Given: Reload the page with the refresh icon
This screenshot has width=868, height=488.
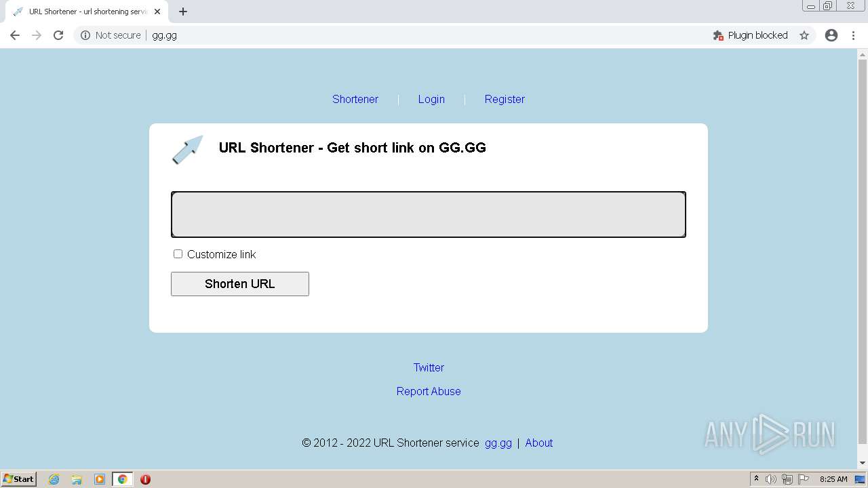Looking at the screenshot, I should point(58,35).
